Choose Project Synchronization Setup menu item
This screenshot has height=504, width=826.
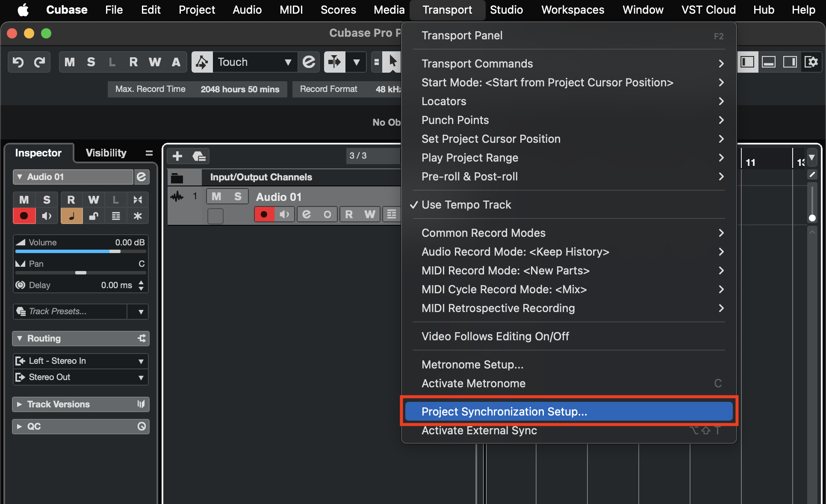pyautogui.click(x=569, y=412)
